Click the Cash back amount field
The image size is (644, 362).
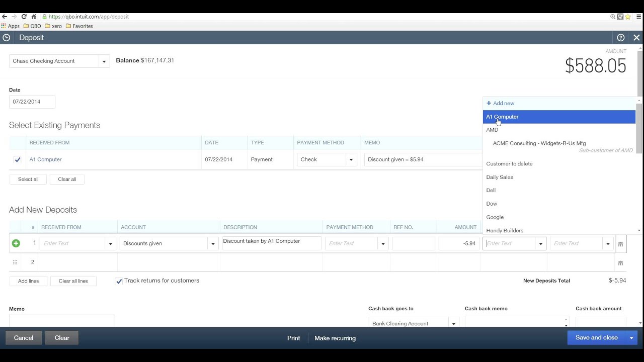(601, 322)
